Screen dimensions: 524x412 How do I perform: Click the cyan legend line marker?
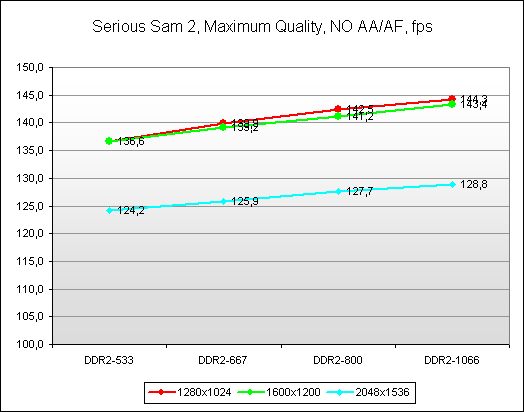pos(340,392)
